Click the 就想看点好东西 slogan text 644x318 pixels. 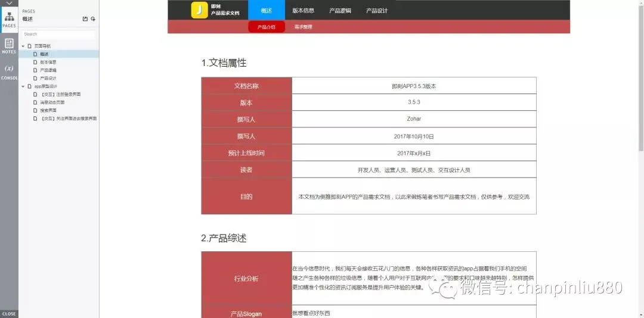click(x=311, y=313)
